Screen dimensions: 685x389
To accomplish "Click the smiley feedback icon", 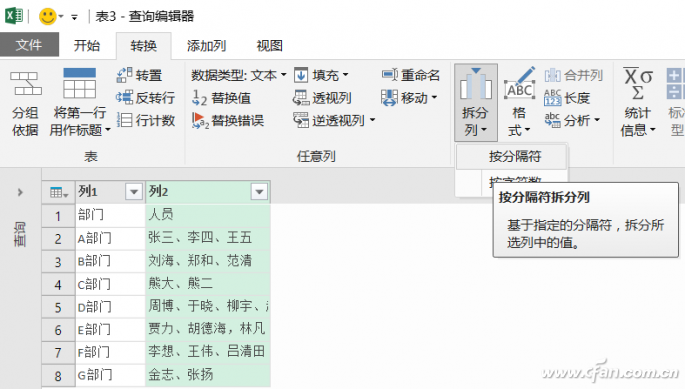I will click(x=48, y=17).
